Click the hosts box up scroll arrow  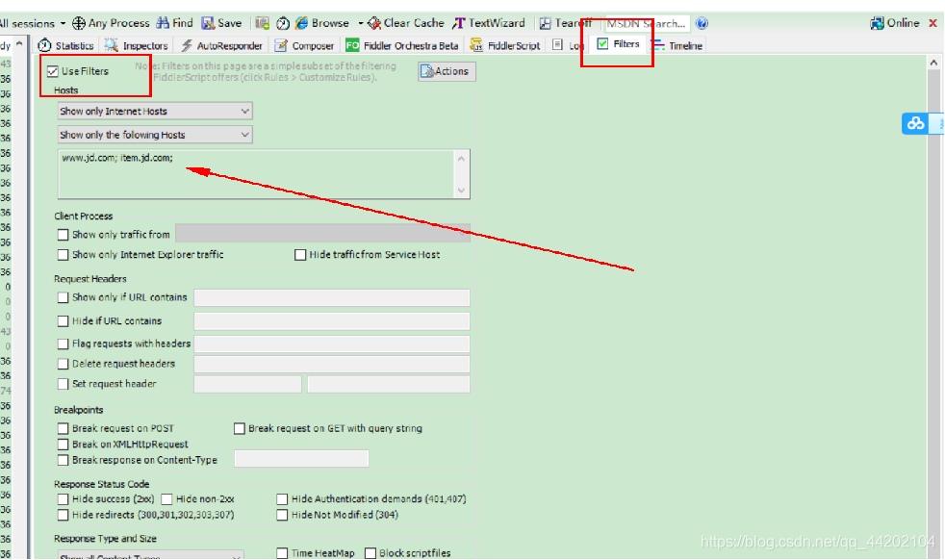461,159
